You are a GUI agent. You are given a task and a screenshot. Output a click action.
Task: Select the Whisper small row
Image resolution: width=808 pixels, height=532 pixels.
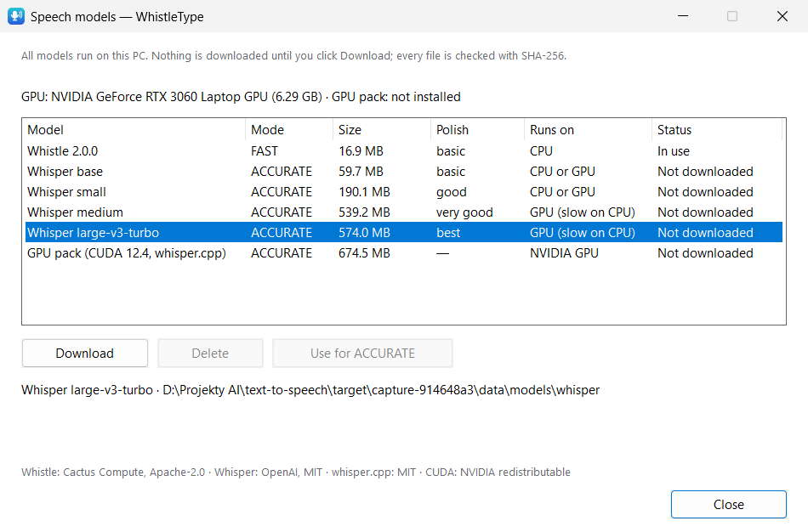pos(404,192)
